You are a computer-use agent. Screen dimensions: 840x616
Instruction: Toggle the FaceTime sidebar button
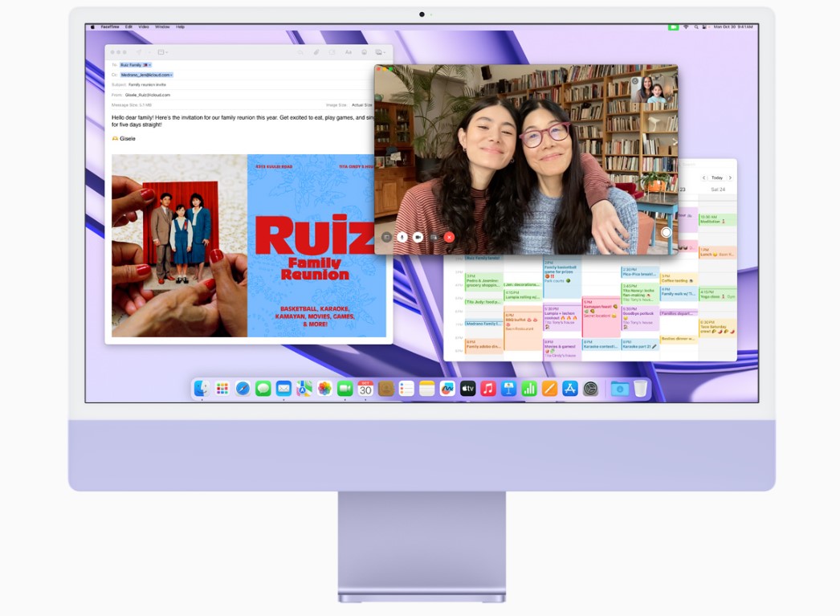386,237
